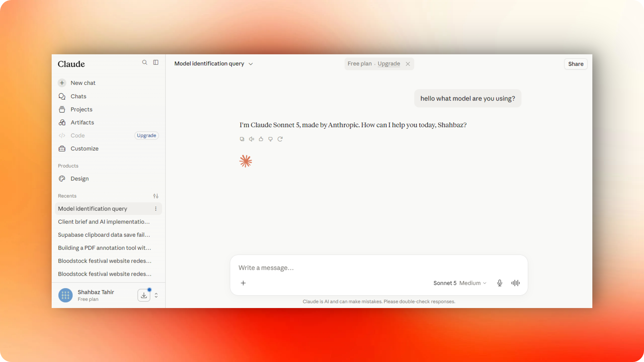Click the microphone dictation icon
The width and height of the screenshot is (644, 362).
click(x=499, y=283)
